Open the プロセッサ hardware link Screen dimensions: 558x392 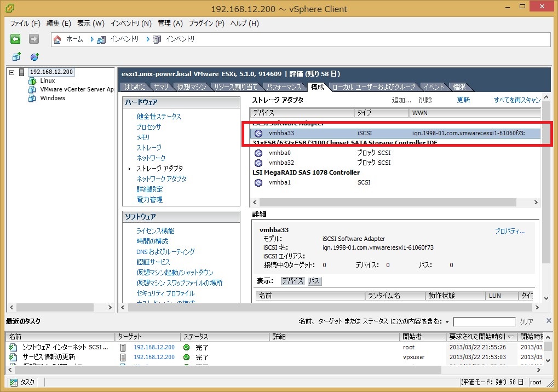(x=149, y=127)
